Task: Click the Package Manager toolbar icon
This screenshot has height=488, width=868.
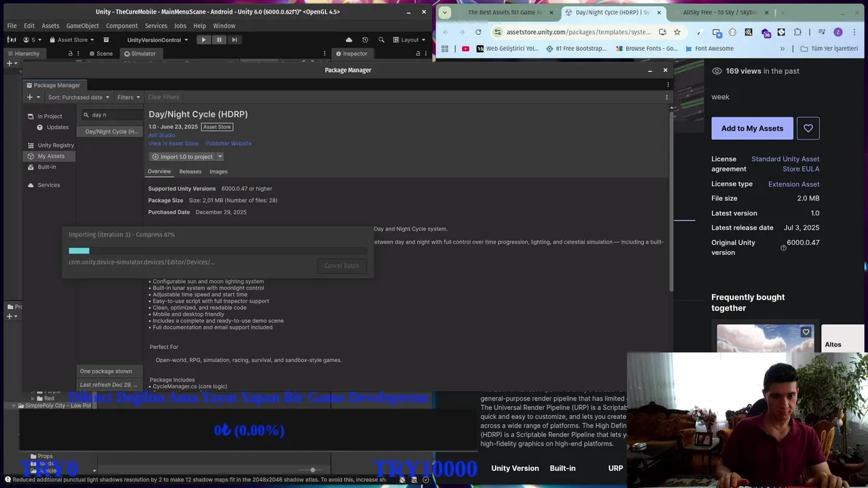Action: (106, 40)
